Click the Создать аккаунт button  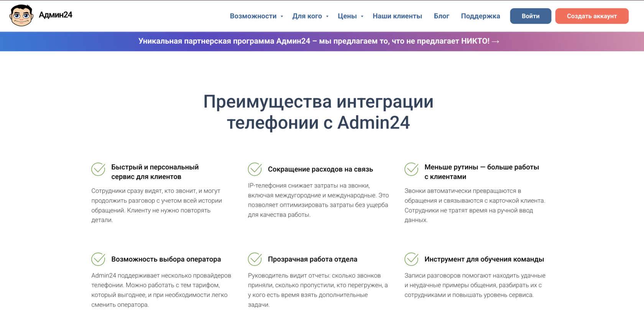tap(592, 16)
